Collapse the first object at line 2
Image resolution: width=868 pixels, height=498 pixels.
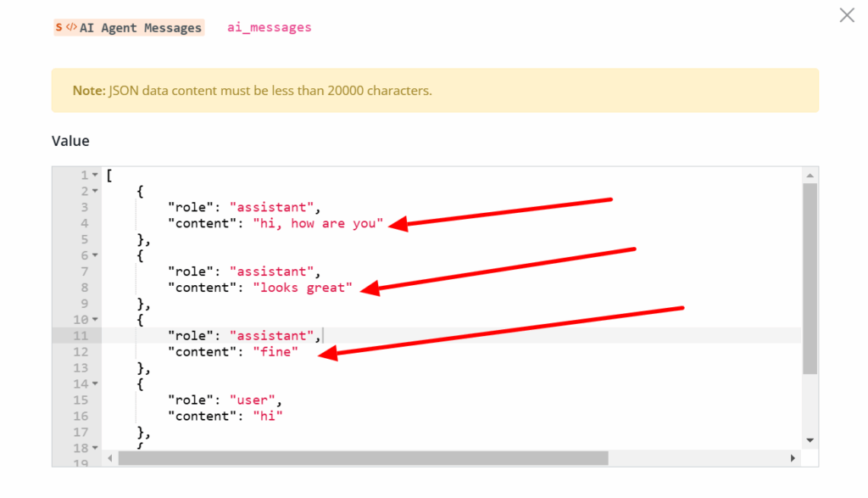[x=96, y=192]
